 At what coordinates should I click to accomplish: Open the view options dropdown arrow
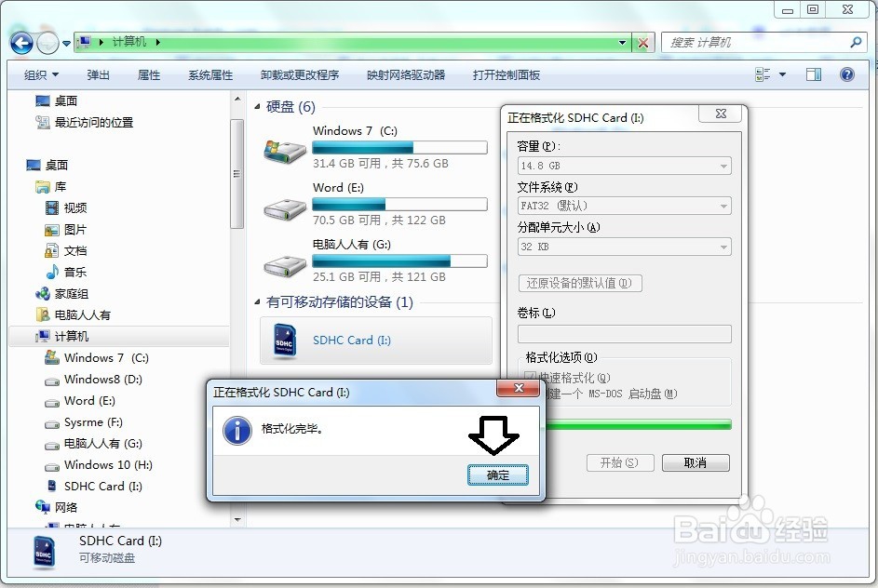[x=782, y=74]
